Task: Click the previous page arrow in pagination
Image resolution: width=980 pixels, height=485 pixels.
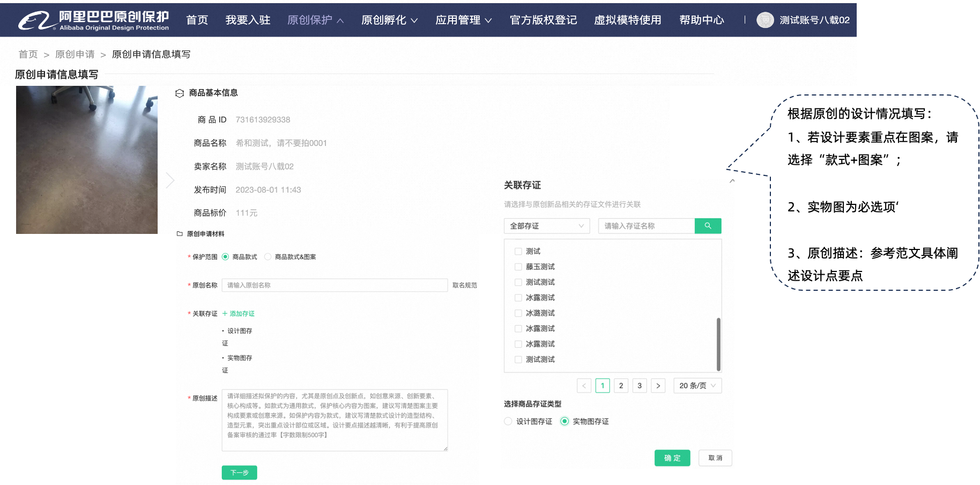Action: (584, 386)
